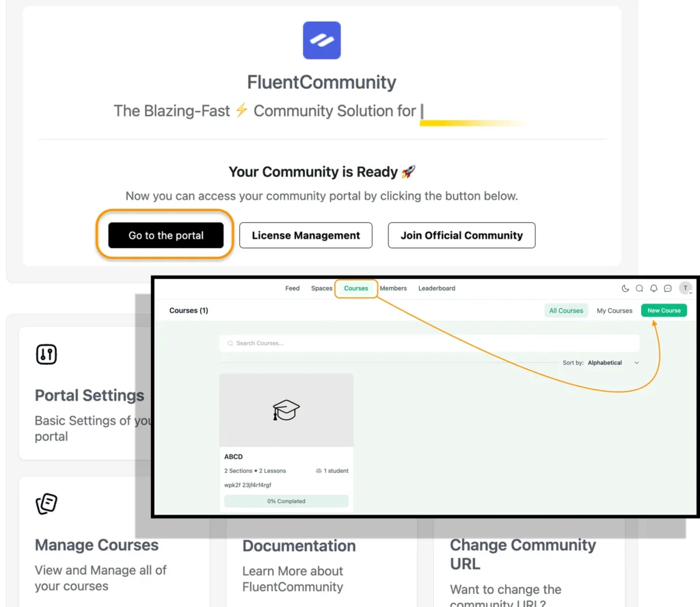Open Manage Courses card title
This screenshot has width=700, height=607.
96,545
